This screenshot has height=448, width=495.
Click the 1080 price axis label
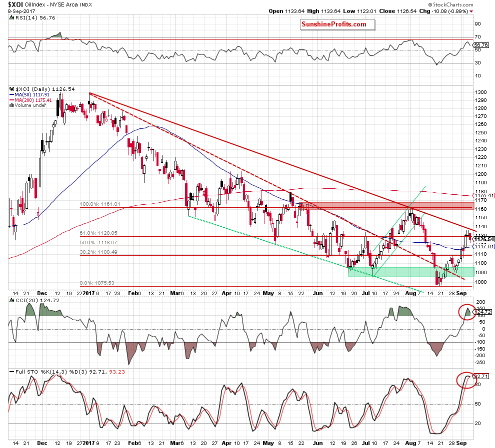[x=481, y=282]
